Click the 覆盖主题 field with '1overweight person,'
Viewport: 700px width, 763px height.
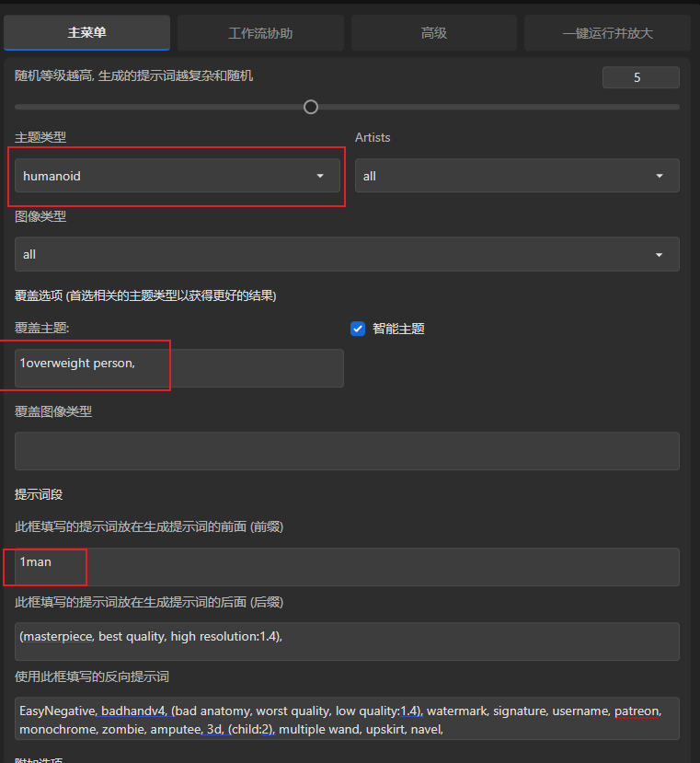point(179,368)
